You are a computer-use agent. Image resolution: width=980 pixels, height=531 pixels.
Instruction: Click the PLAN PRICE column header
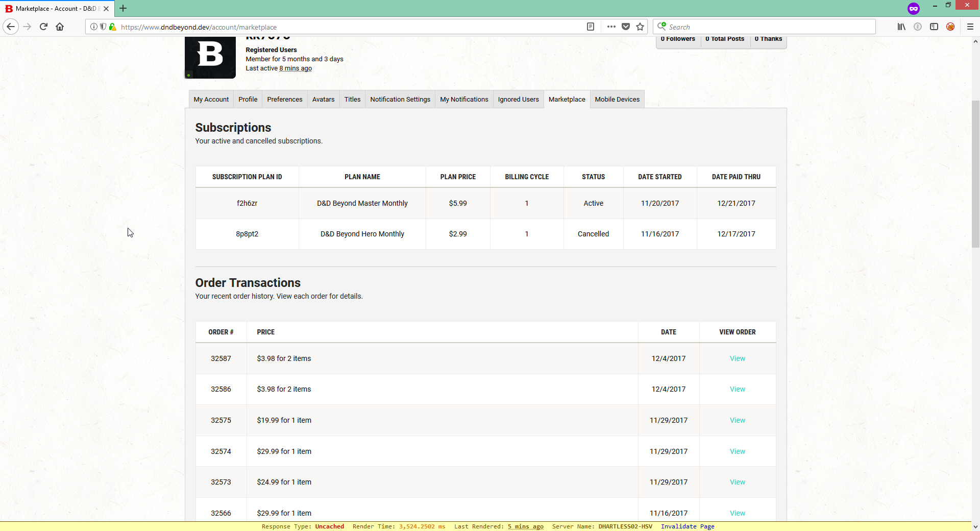click(458, 177)
